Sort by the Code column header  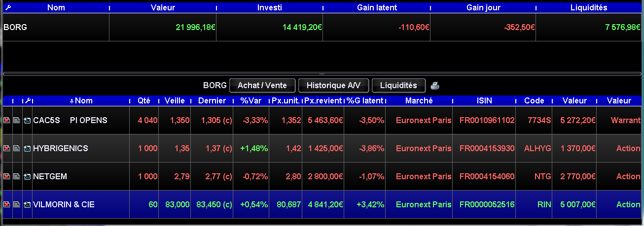coord(534,100)
